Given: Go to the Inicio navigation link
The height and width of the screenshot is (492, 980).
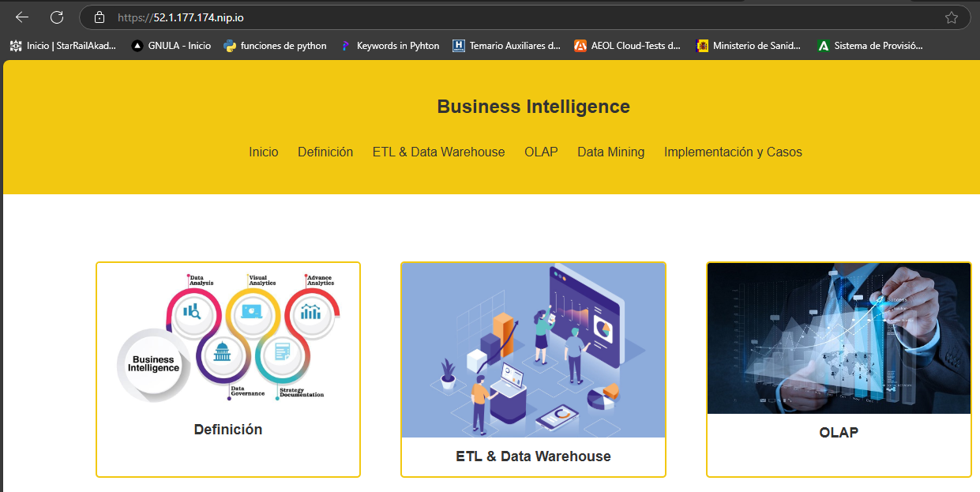Looking at the screenshot, I should click(264, 152).
